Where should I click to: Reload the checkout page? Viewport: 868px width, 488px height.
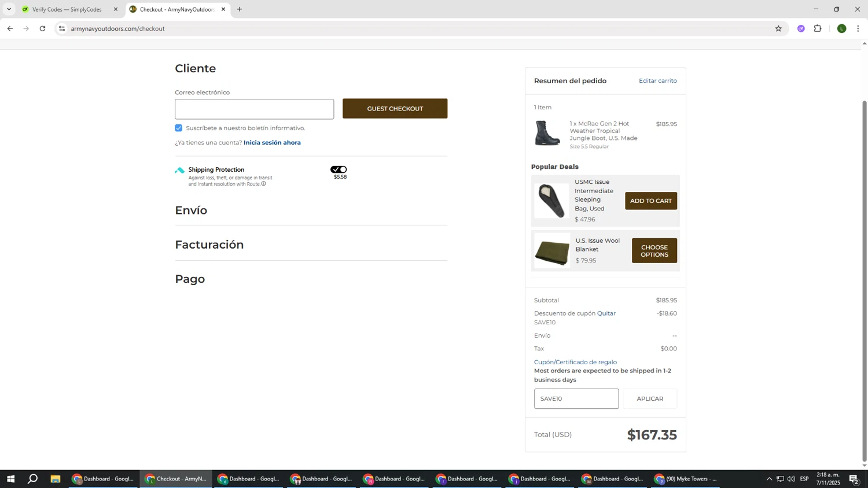click(42, 28)
